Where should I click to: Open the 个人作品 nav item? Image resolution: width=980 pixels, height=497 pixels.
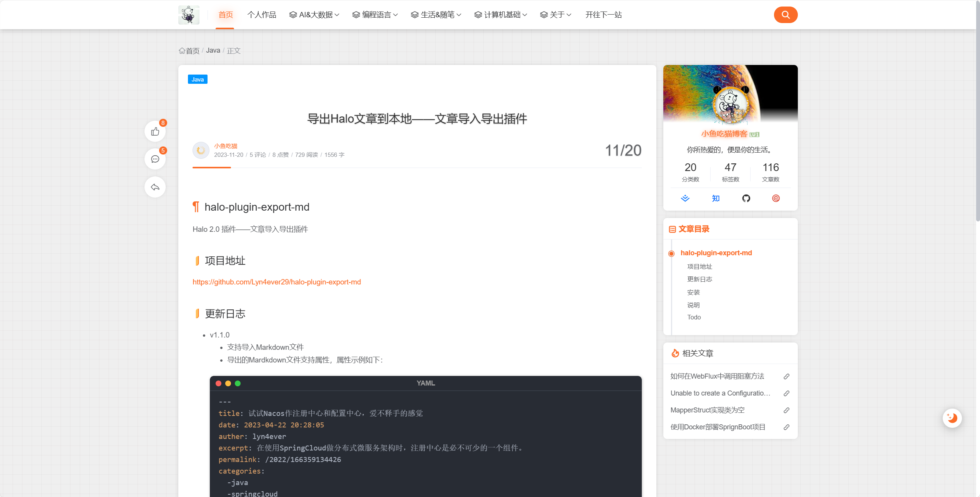[x=262, y=15]
